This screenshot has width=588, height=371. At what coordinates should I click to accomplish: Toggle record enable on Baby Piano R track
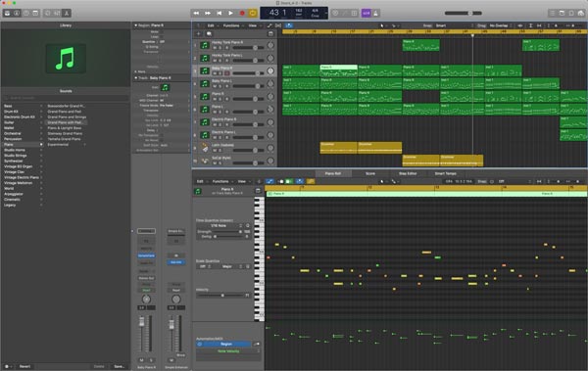point(226,73)
